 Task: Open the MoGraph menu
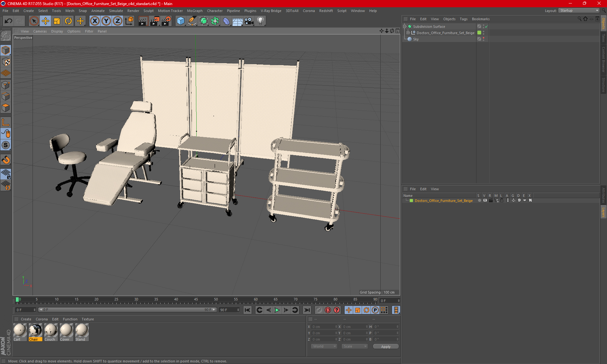coord(195,11)
